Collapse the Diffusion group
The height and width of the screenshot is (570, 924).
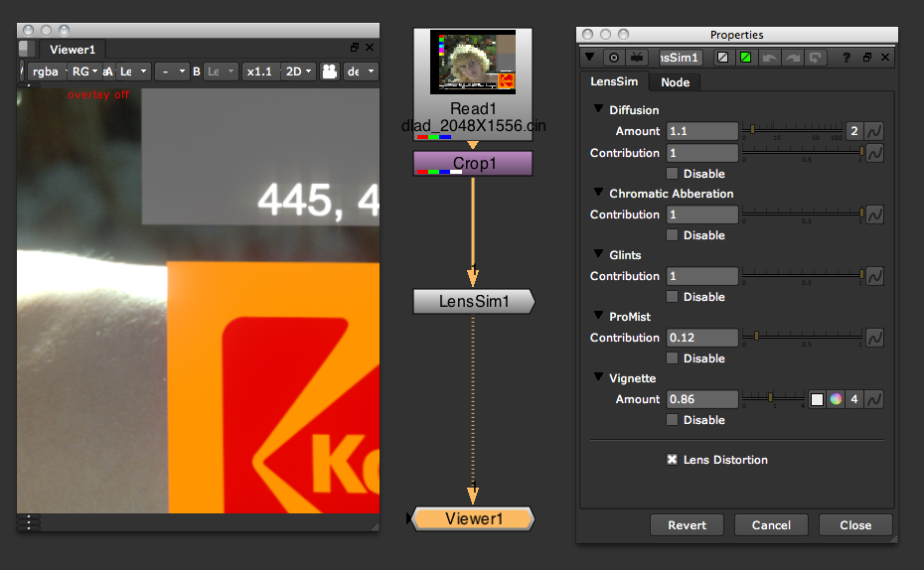point(598,109)
